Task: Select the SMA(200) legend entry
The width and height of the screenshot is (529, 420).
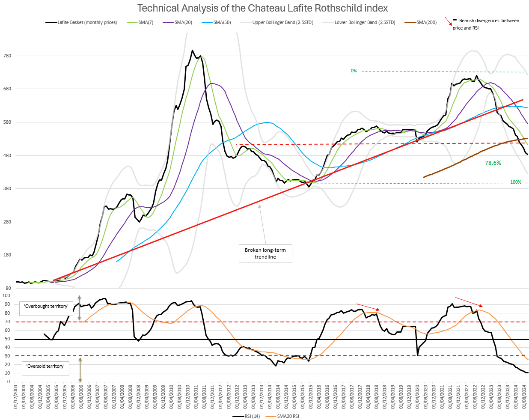Action: click(x=421, y=22)
